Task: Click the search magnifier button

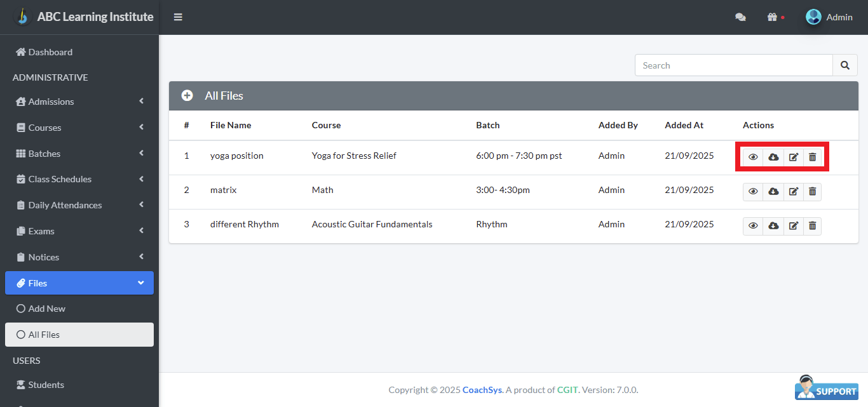Action: pos(844,65)
